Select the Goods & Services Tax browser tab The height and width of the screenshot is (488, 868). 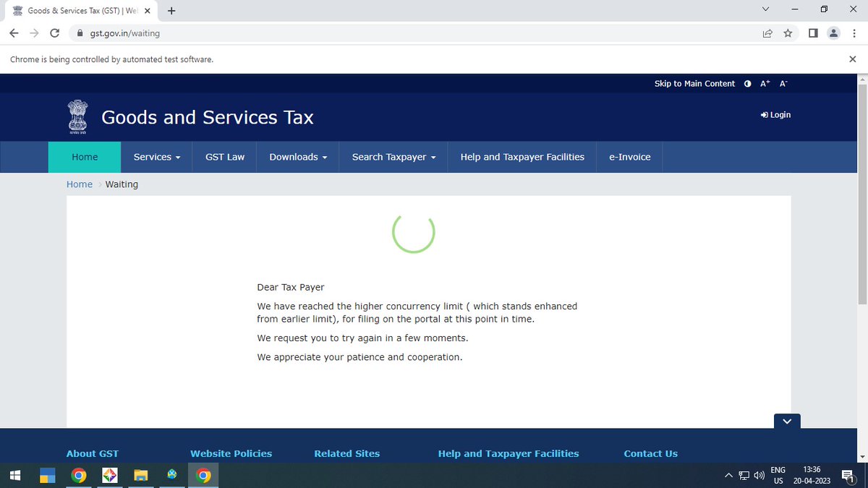click(80, 11)
